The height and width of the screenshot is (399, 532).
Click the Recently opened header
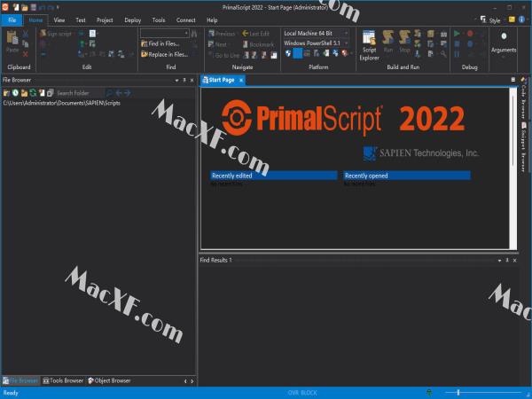[407, 176]
